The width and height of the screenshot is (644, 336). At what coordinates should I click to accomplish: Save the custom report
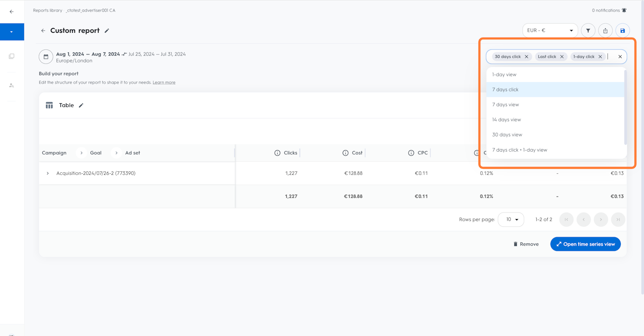622,31
